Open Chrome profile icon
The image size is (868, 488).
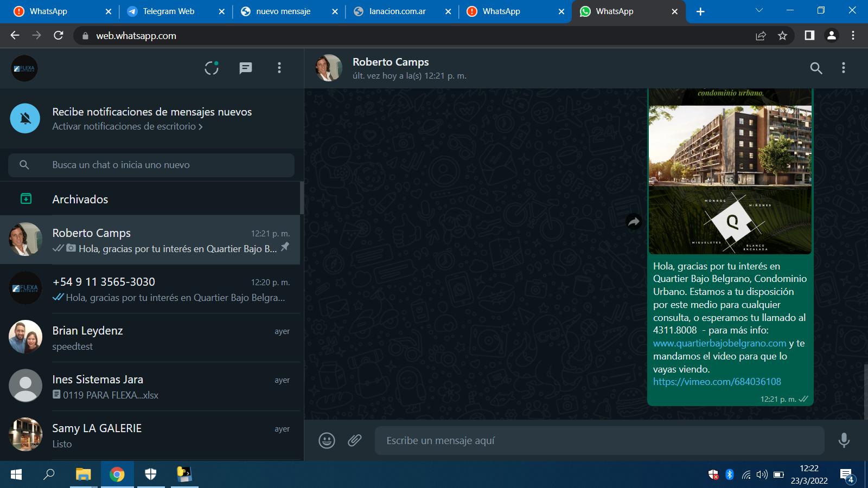tap(831, 35)
